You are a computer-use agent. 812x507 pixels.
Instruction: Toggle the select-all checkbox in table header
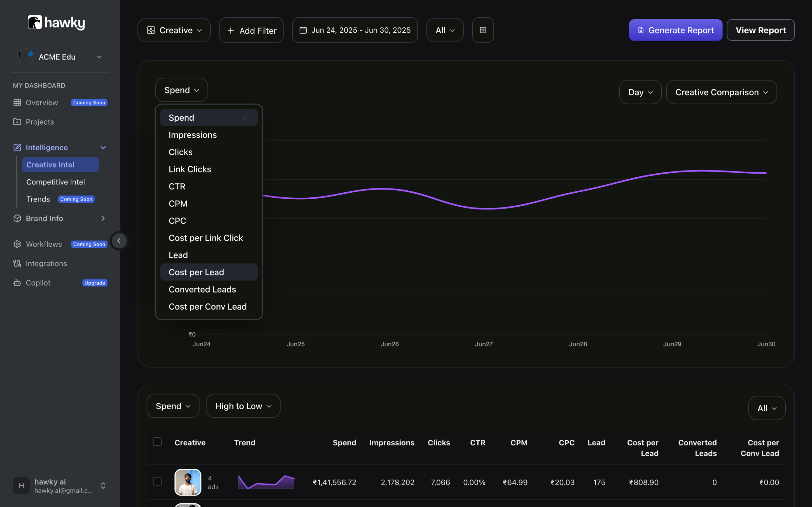point(157,442)
